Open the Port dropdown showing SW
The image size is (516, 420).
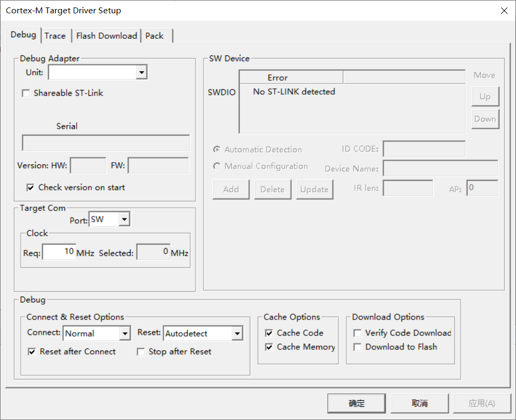tap(124, 219)
